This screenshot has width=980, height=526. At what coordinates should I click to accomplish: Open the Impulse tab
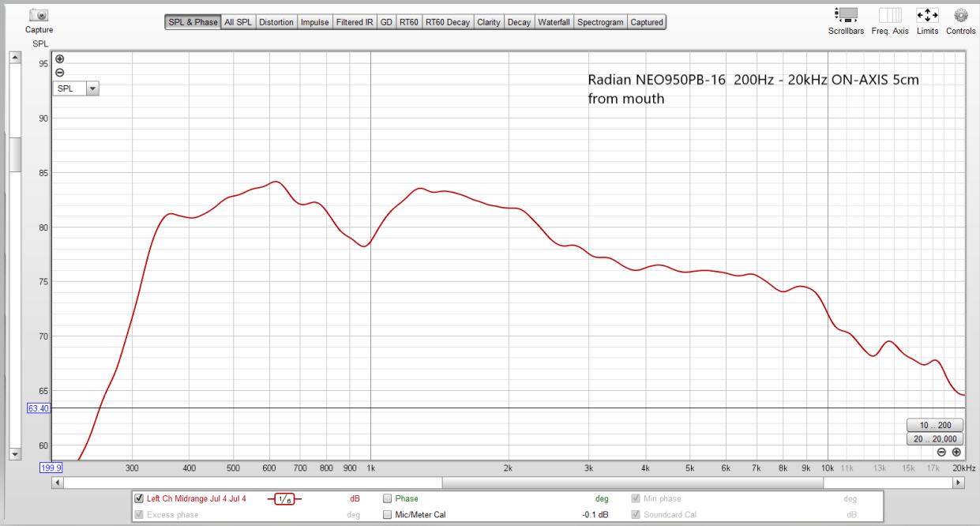pos(315,22)
